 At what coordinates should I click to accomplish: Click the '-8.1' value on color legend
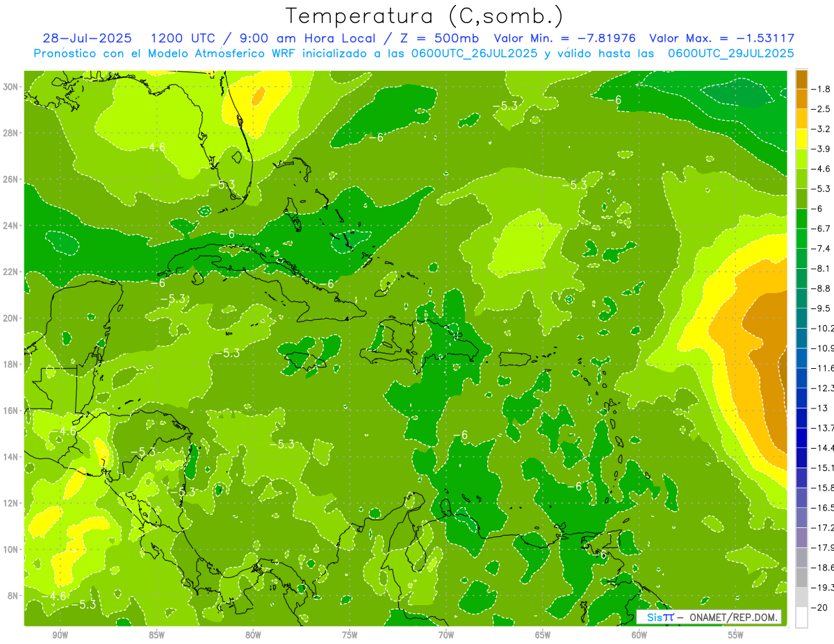click(x=822, y=268)
